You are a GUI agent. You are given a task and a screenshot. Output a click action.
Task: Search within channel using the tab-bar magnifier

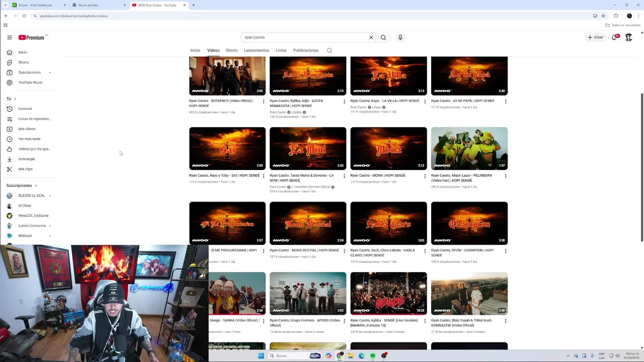pyautogui.click(x=330, y=50)
